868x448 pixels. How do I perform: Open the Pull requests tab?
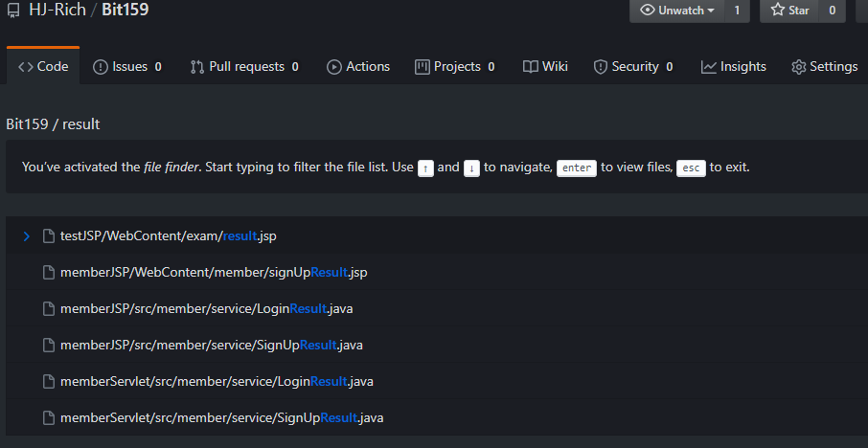[x=244, y=66]
